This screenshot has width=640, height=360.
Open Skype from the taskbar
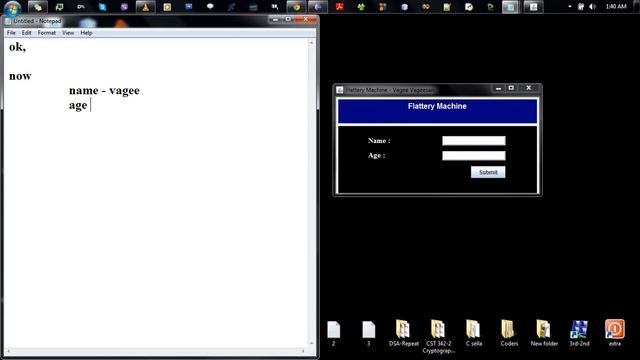tap(102, 7)
